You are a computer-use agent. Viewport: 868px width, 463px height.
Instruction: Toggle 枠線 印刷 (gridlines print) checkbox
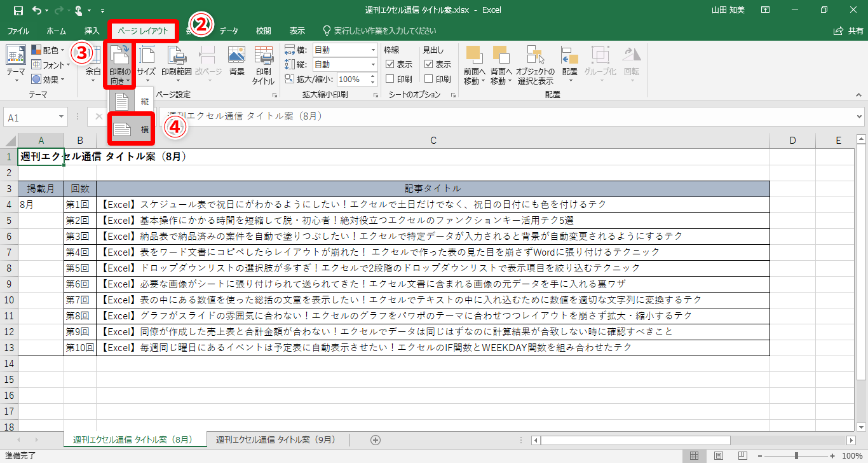click(x=390, y=79)
